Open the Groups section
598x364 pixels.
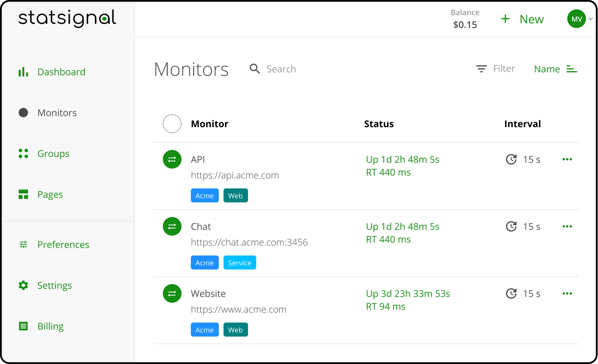(x=53, y=154)
